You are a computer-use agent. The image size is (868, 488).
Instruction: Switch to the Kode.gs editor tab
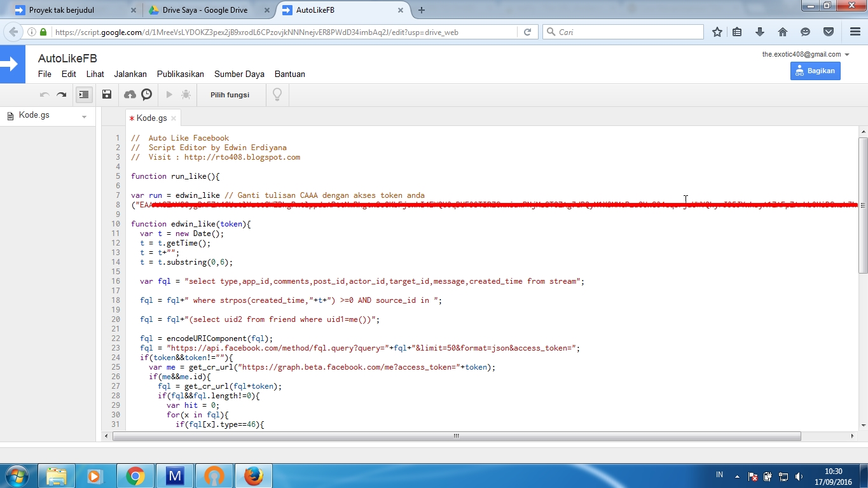point(151,118)
